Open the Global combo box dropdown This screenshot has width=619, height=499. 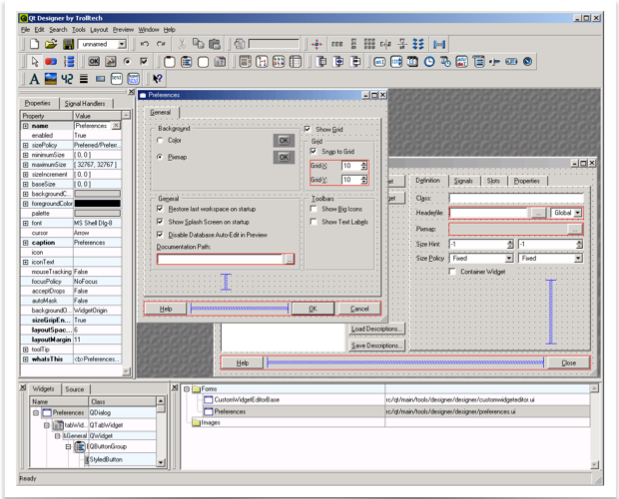click(x=578, y=213)
